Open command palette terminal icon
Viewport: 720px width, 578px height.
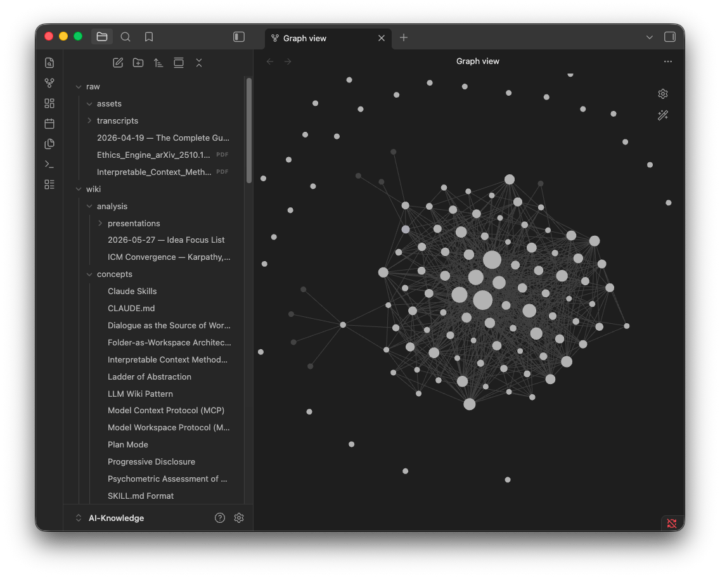(50, 164)
